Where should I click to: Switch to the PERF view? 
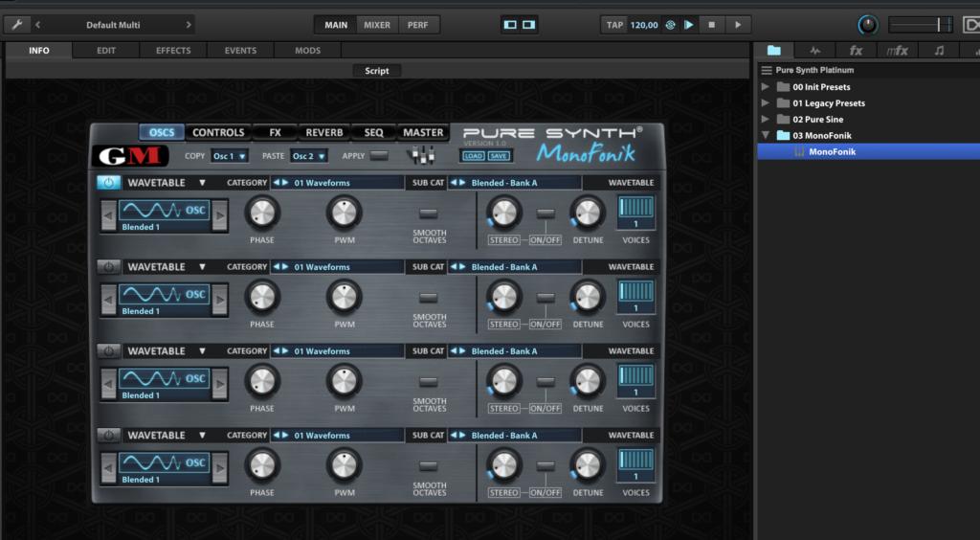click(x=417, y=25)
